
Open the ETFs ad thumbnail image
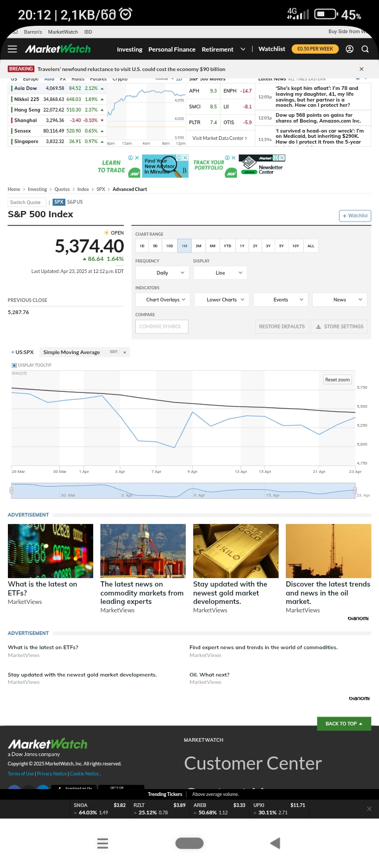(x=51, y=551)
